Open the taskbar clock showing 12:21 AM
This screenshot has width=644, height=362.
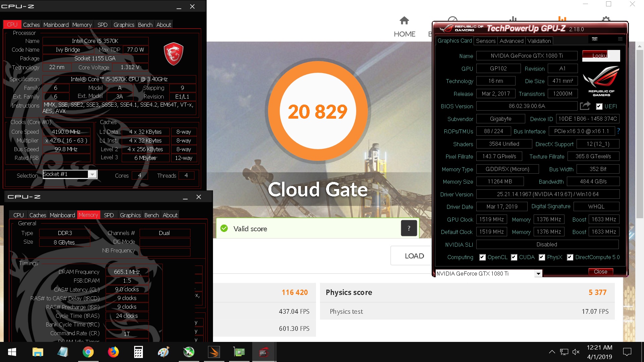pos(599,352)
